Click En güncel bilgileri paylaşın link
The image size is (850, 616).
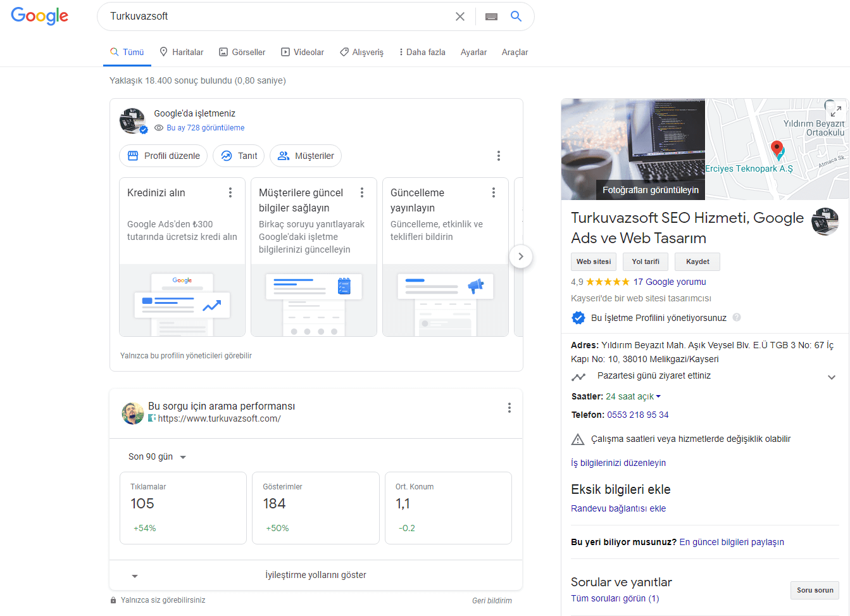(732, 542)
